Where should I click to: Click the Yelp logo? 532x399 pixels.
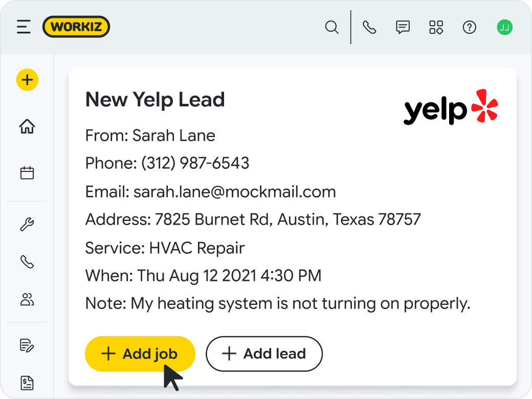(x=451, y=107)
